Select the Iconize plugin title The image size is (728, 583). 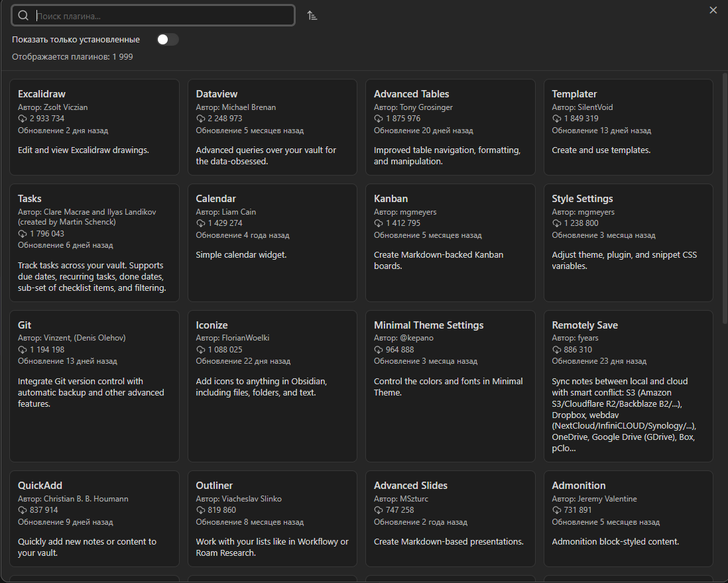click(x=212, y=325)
